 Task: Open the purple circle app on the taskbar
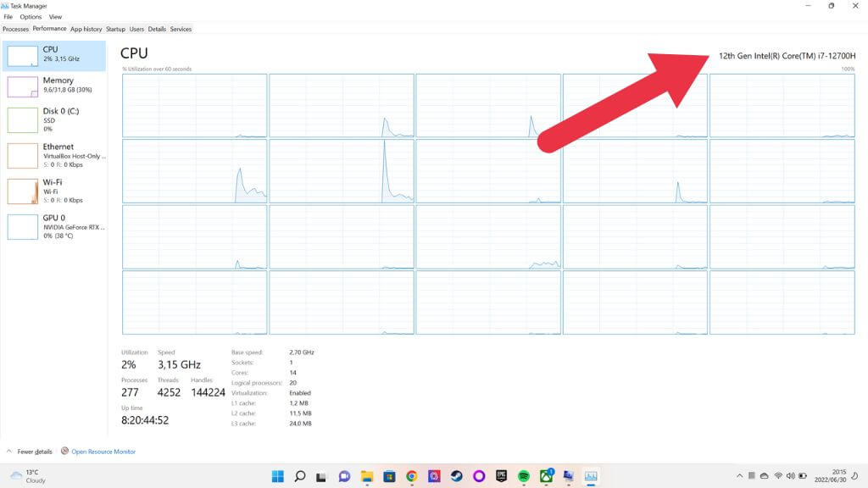(479, 476)
